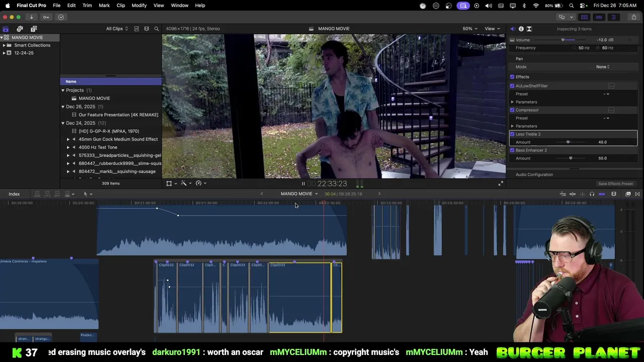
Task: Show the Titles and Generators sidebar
Action: 34,29
